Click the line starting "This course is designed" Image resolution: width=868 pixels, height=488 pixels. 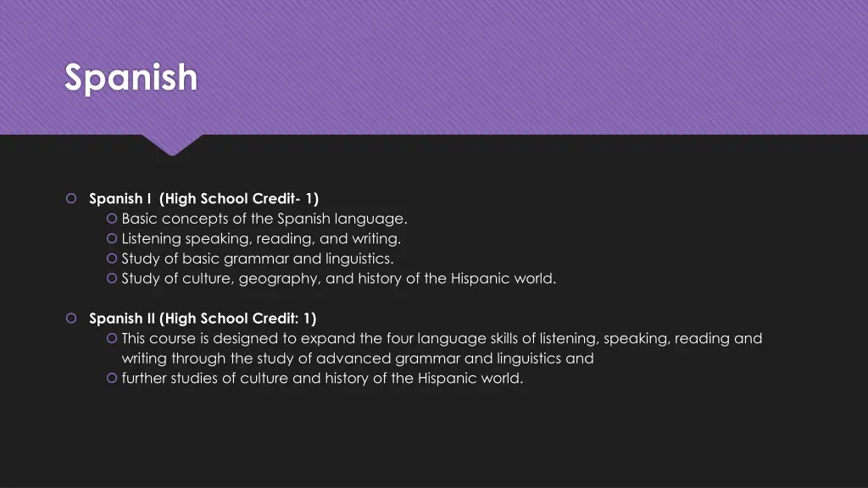coord(442,339)
